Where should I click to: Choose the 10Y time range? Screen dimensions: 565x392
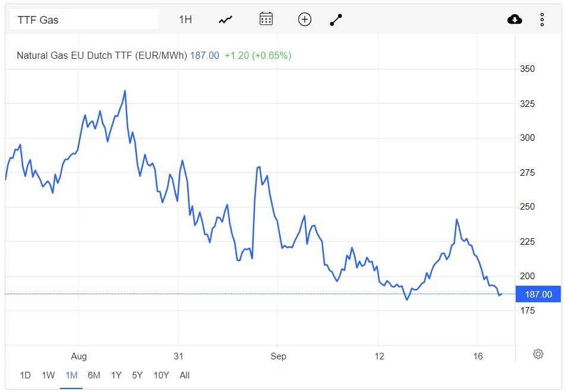pyautogui.click(x=161, y=375)
